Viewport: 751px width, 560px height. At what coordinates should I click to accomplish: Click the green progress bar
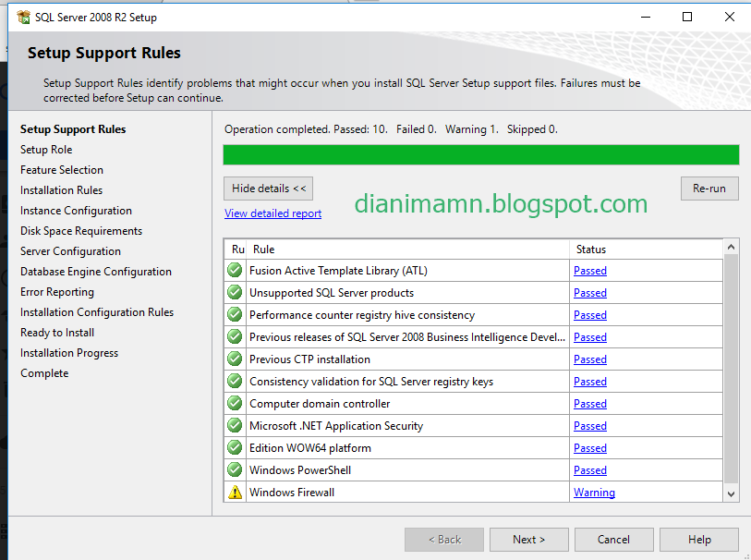tap(480, 154)
